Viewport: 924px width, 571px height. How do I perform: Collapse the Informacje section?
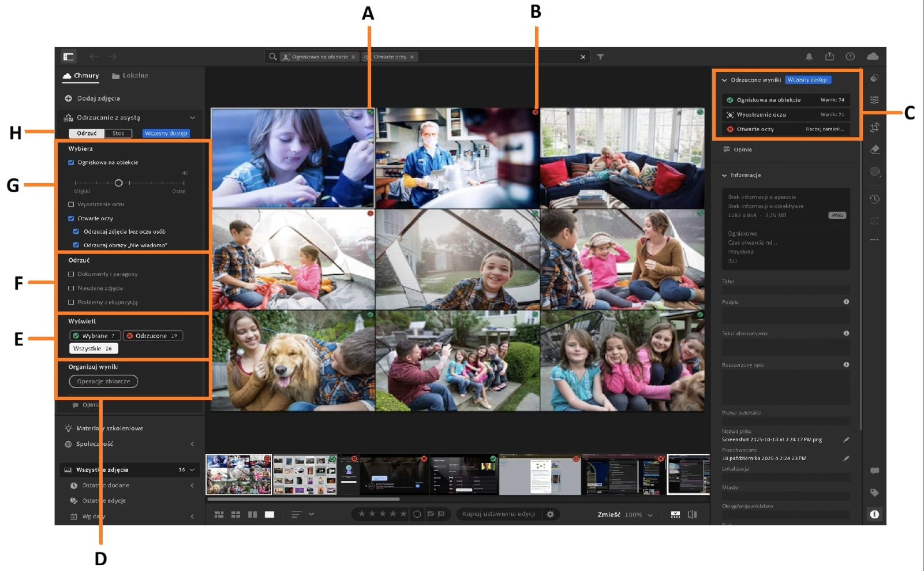pyautogui.click(x=725, y=175)
